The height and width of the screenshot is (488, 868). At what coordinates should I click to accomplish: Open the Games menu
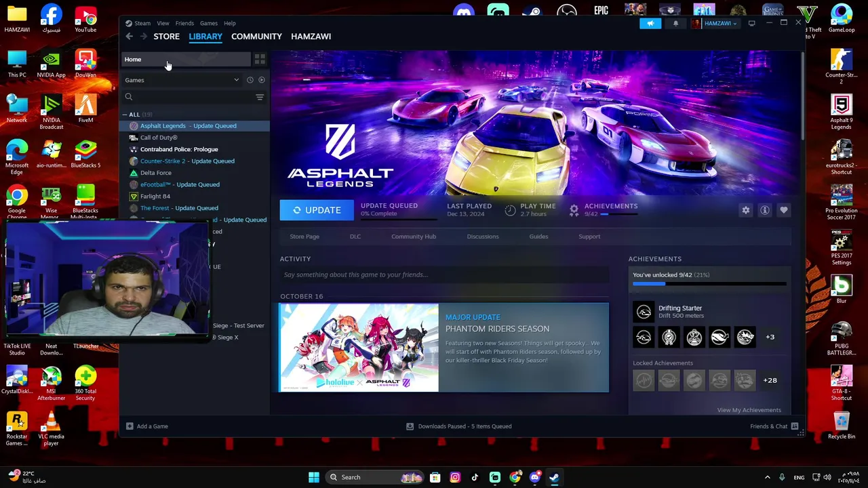pyautogui.click(x=209, y=23)
